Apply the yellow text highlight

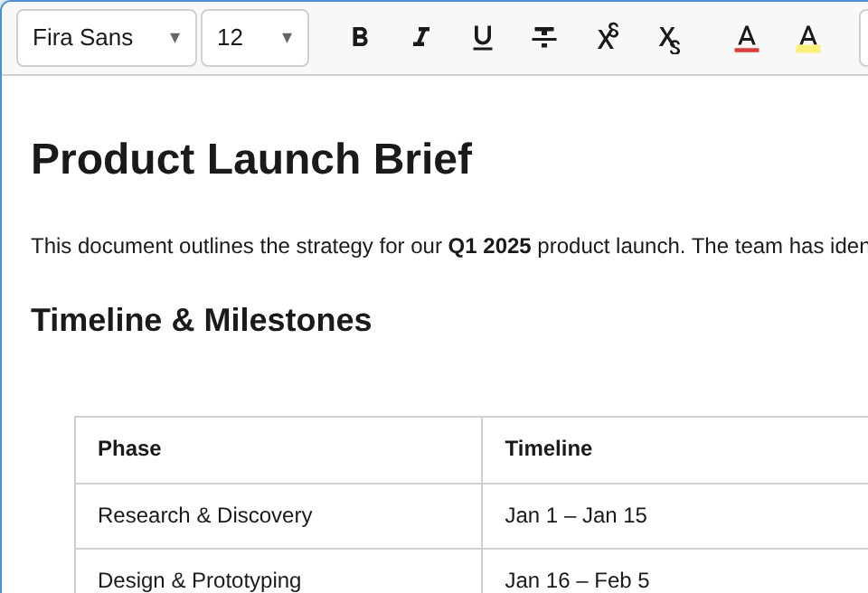point(807,37)
